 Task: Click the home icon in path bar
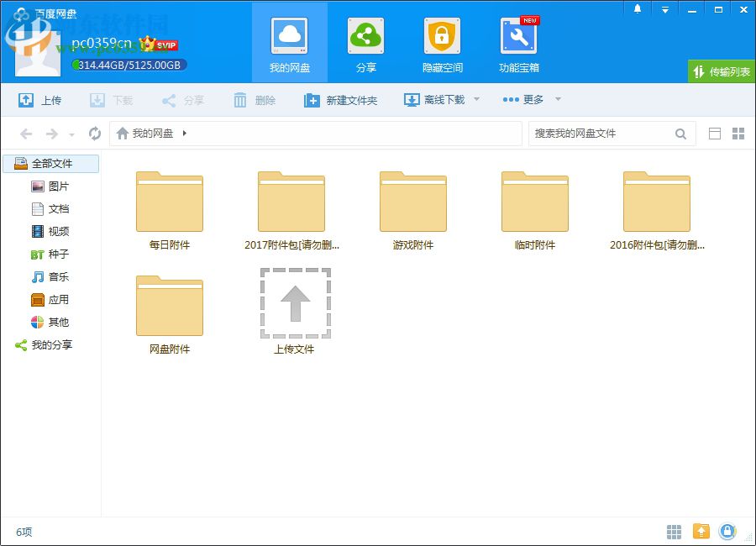(x=123, y=133)
